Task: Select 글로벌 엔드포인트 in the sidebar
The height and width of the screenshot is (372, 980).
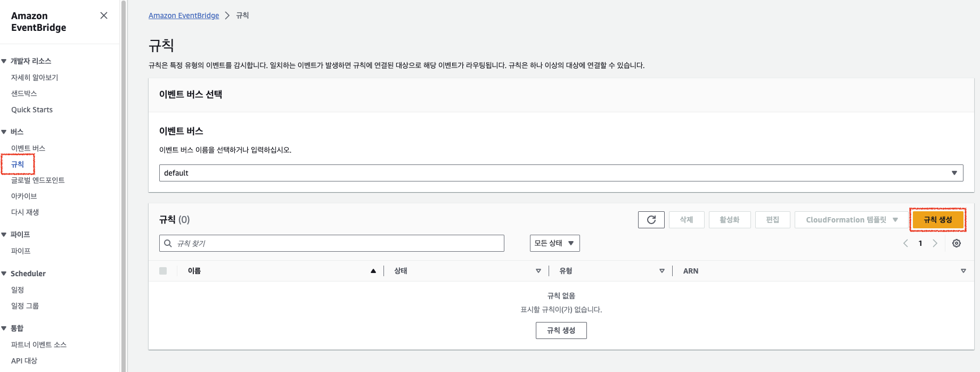Action: 38,180
